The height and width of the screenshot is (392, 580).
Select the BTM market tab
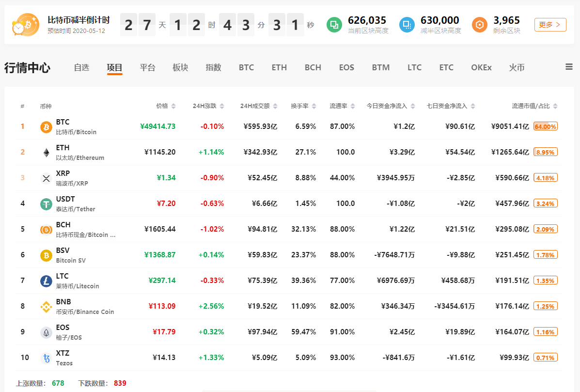pos(381,67)
